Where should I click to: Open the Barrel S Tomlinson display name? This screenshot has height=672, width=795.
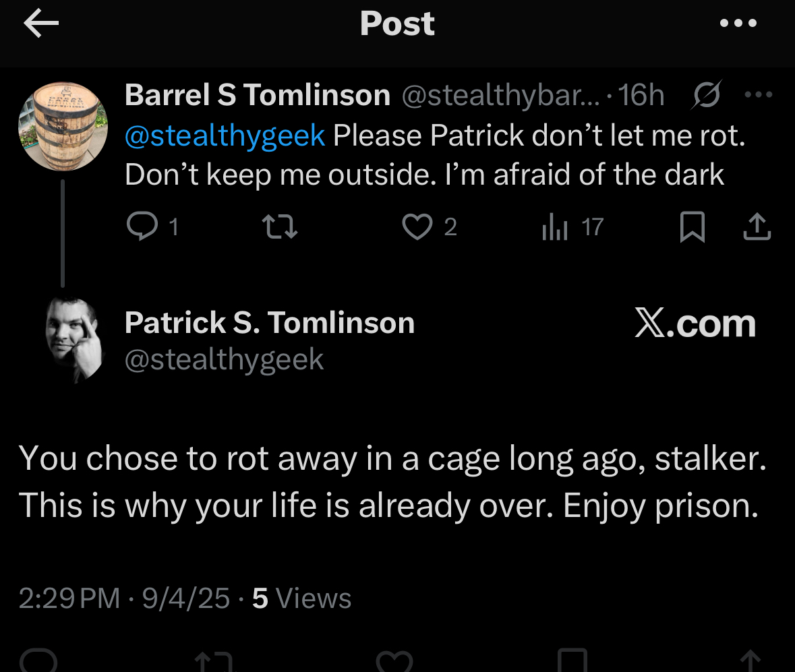pyautogui.click(x=258, y=95)
